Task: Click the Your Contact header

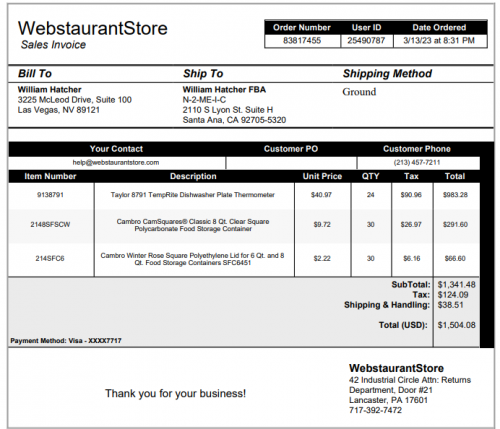Action: (116, 149)
